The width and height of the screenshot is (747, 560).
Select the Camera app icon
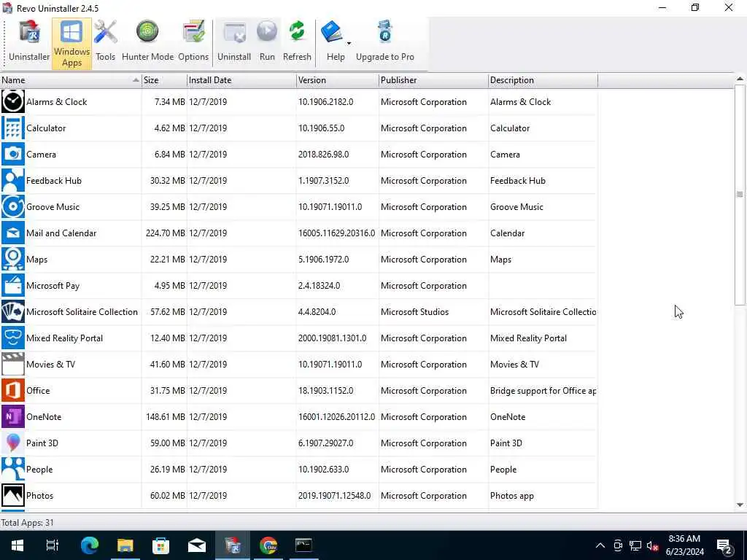click(x=13, y=155)
